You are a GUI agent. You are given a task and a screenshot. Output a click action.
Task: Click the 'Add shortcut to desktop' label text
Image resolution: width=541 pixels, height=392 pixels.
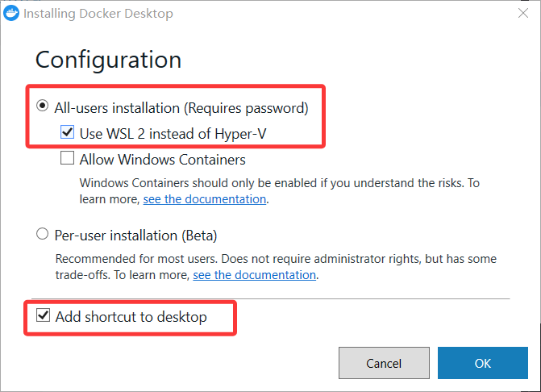[x=131, y=317]
